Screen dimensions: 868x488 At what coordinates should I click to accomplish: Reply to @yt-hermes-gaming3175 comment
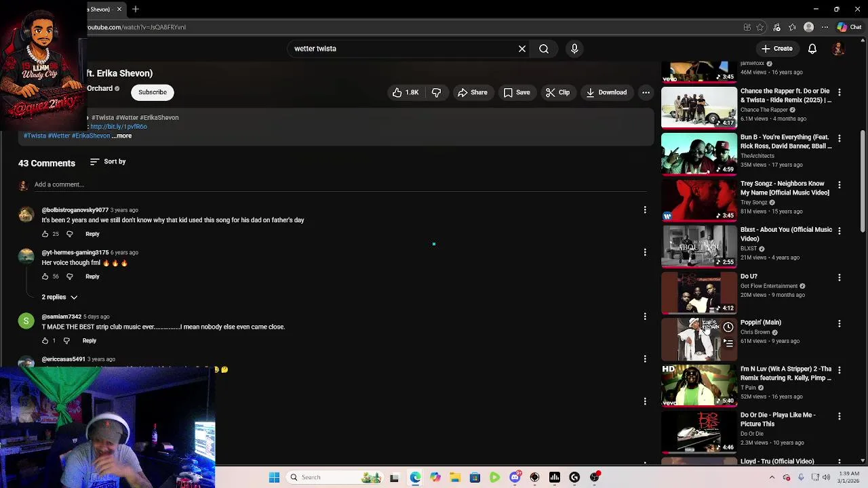(92, 277)
